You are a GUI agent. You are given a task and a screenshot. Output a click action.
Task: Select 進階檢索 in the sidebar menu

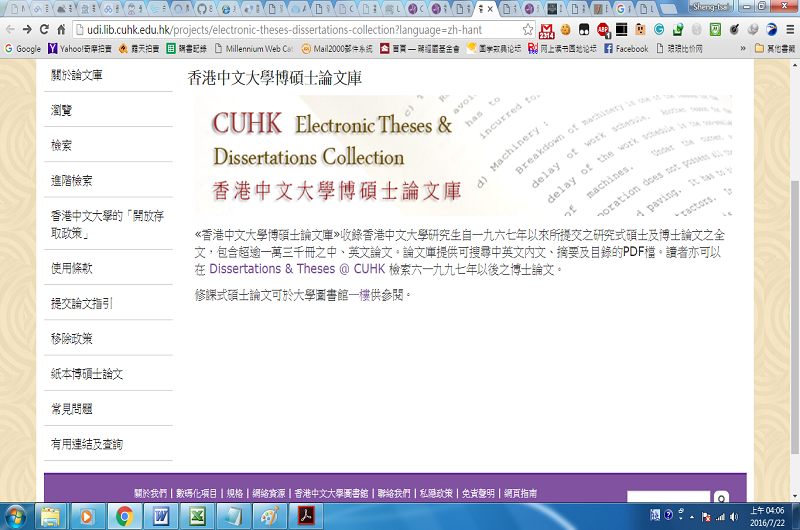point(72,180)
